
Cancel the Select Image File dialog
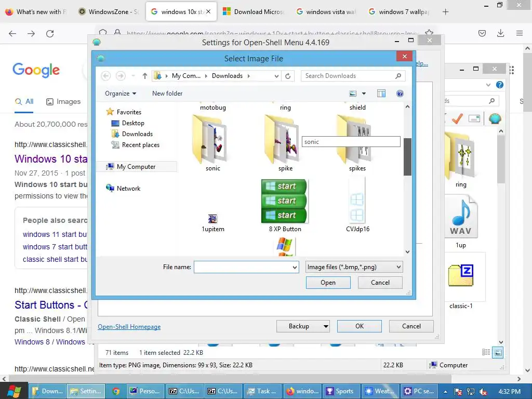point(380,283)
